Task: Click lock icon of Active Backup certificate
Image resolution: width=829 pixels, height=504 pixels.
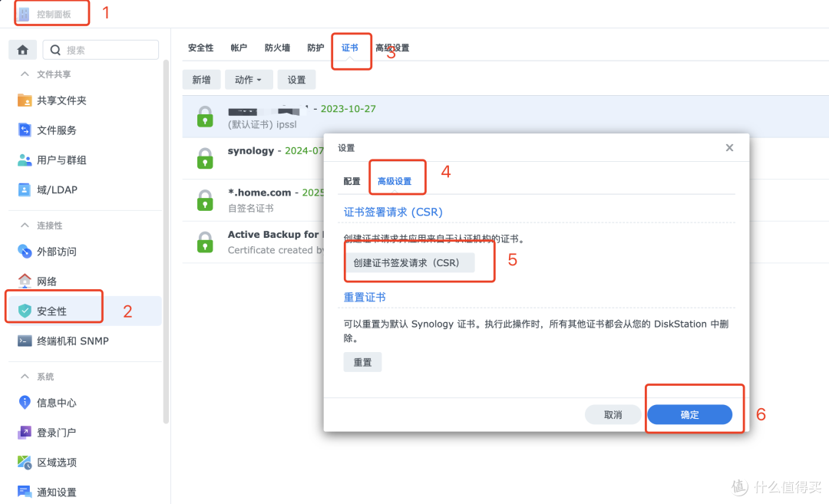Action: [x=205, y=242]
